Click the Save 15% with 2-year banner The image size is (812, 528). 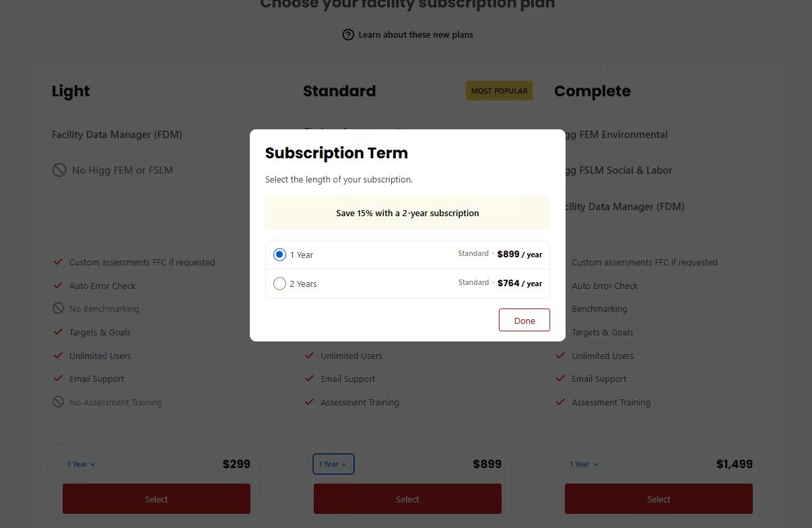(407, 213)
